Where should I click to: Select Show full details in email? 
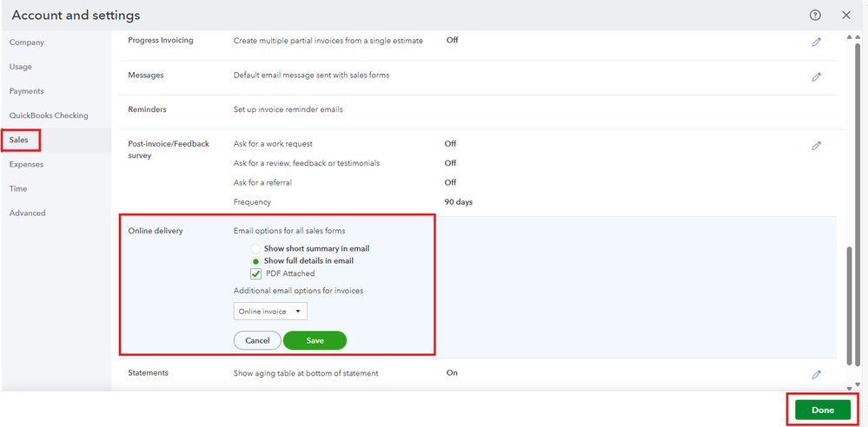pos(256,260)
